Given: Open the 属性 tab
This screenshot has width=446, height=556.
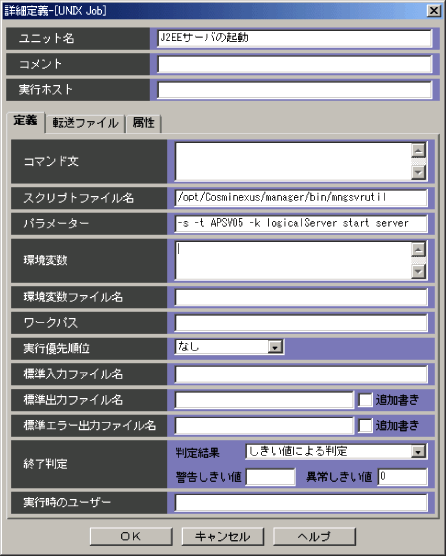Looking at the screenshot, I should [144, 123].
